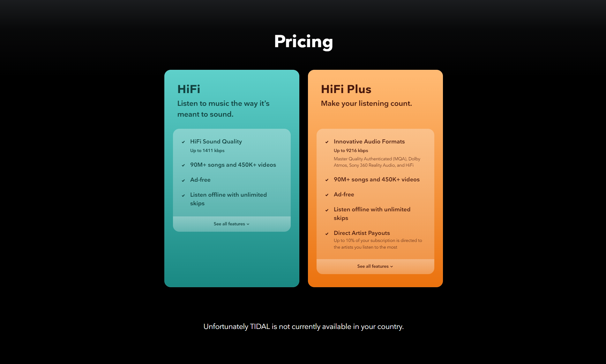Select the checkmark next to Ad-free on HiFi card
The image size is (606, 364).
(x=183, y=180)
